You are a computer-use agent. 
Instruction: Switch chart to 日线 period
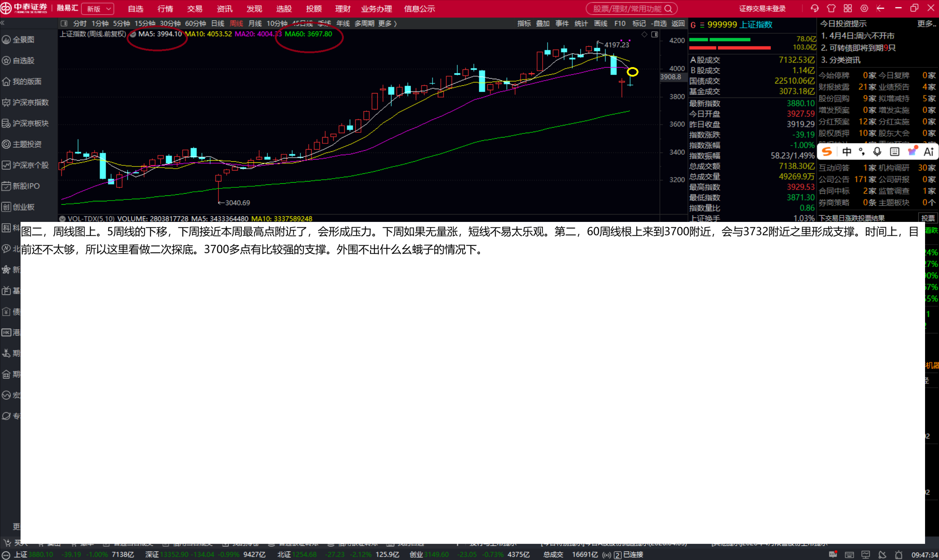click(218, 23)
